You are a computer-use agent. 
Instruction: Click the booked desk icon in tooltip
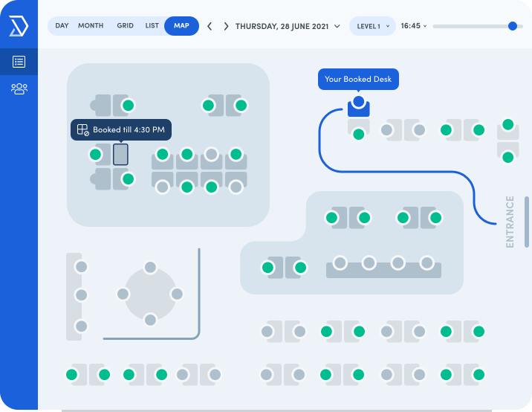pos(82,129)
